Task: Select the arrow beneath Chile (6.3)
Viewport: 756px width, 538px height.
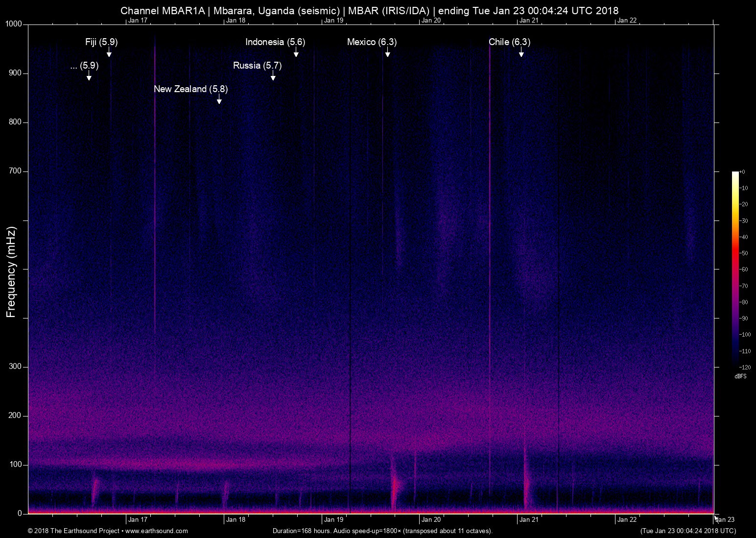Action: [521, 53]
